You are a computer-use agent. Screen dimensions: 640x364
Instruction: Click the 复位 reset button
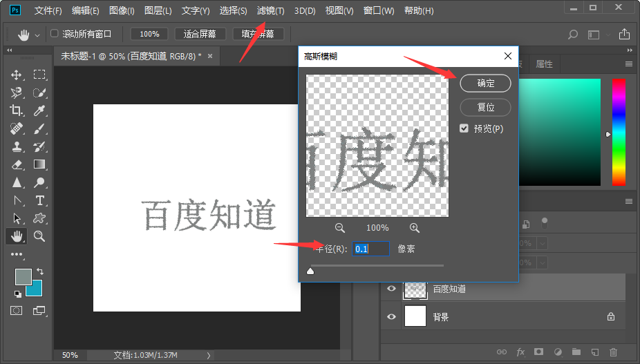485,107
